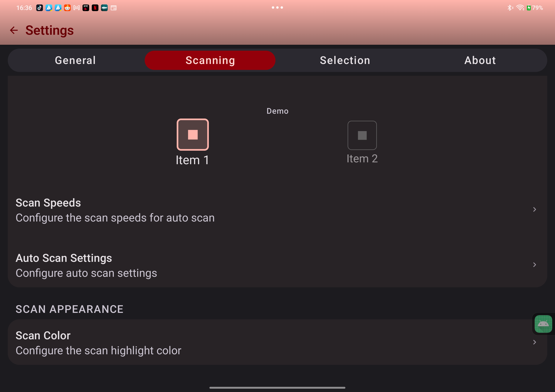Screen dimensions: 555x392
Task: Open Scan Color configuration
Action: [x=277, y=342]
